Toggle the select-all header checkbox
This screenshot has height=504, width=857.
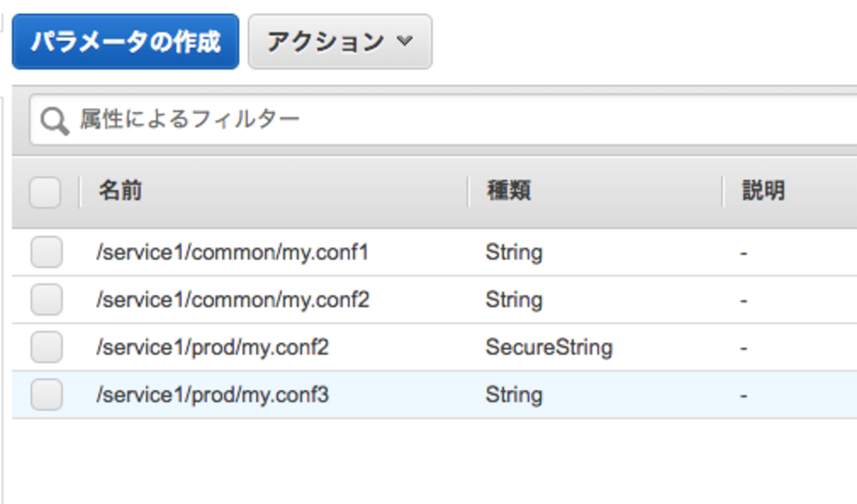(45, 192)
